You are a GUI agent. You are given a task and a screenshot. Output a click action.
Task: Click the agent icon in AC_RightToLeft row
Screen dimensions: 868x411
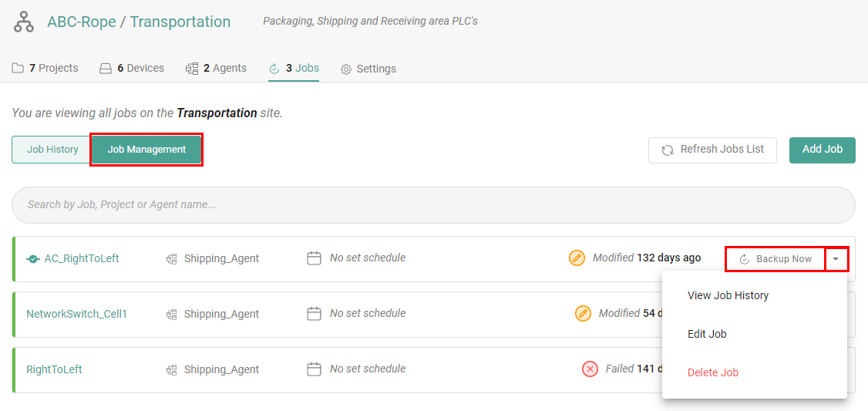click(172, 259)
